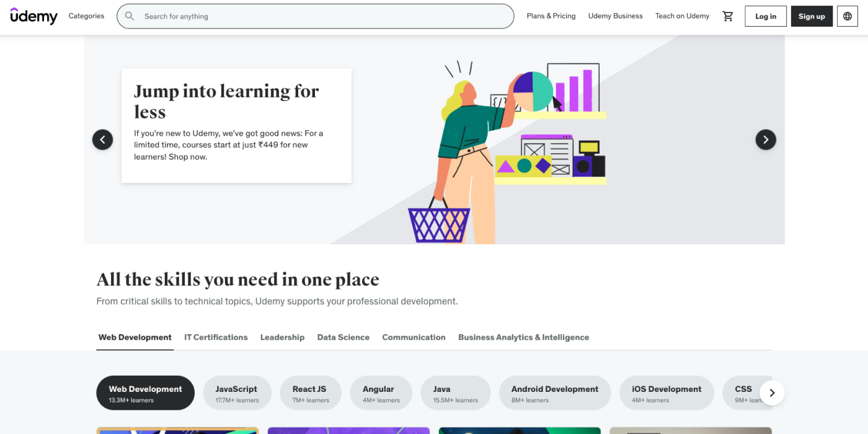Click the Log in button

pos(766,16)
